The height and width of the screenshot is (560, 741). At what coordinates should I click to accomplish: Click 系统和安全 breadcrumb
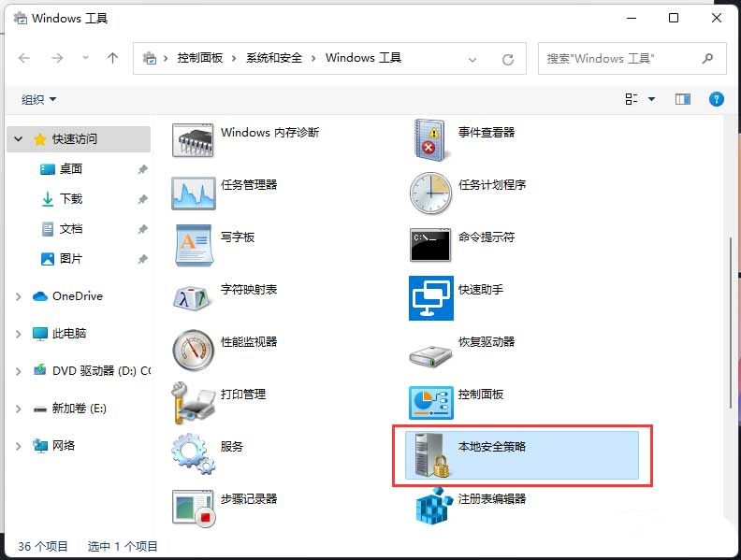point(274,58)
